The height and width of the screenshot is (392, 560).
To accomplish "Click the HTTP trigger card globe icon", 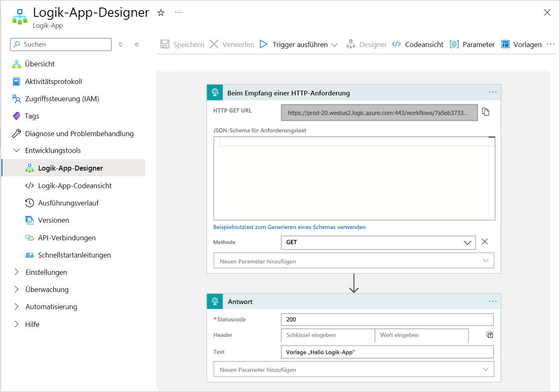I will coord(215,92).
